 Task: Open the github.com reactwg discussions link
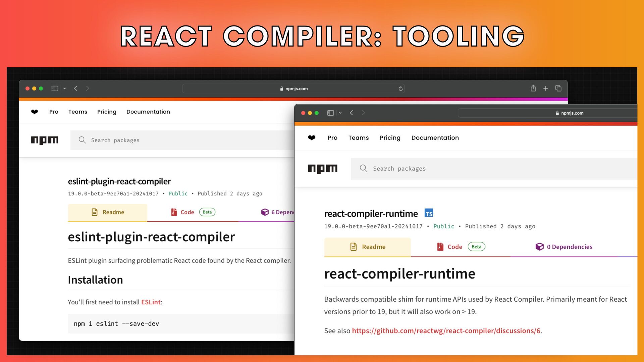point(446,331)
